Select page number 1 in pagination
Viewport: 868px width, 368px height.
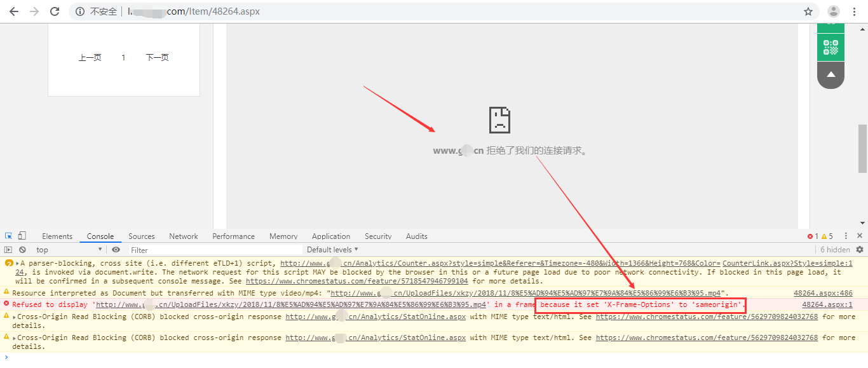[x=123, y=58]
